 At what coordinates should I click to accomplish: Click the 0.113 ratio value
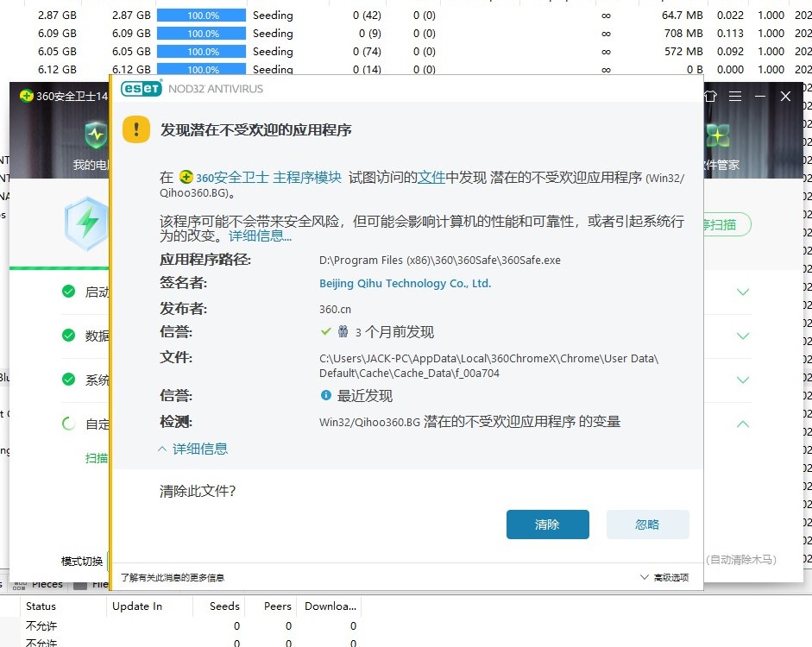[730, 33]
